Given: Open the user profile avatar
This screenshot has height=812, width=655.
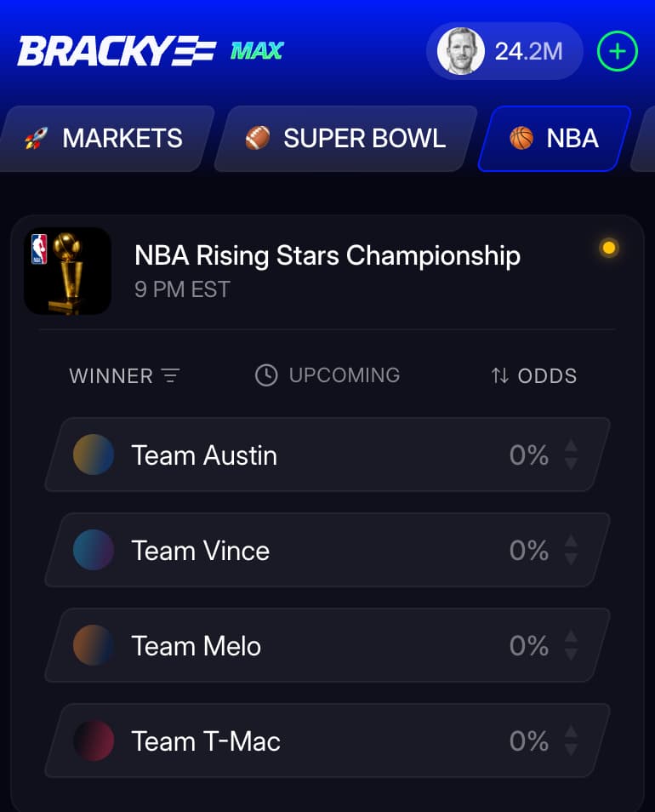Looking at the screenshot, I should tap(460, 51).
